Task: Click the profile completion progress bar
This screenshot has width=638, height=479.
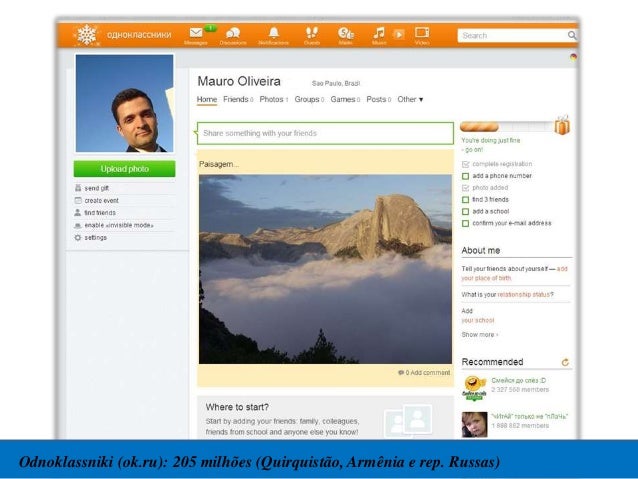Action: [x=507, y=127]
